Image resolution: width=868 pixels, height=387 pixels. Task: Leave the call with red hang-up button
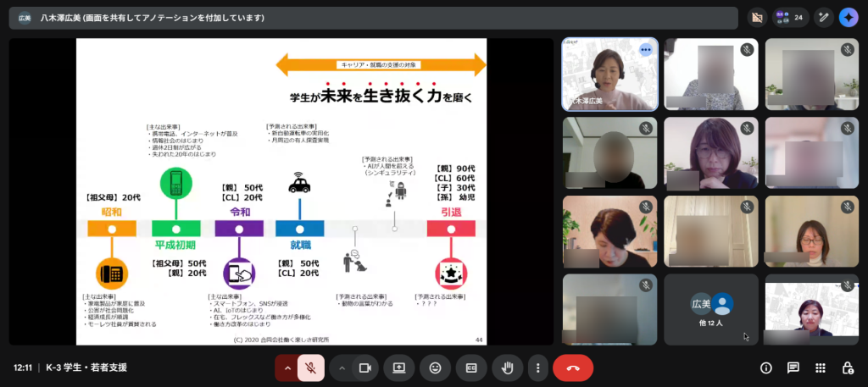[x=573, y=368]
